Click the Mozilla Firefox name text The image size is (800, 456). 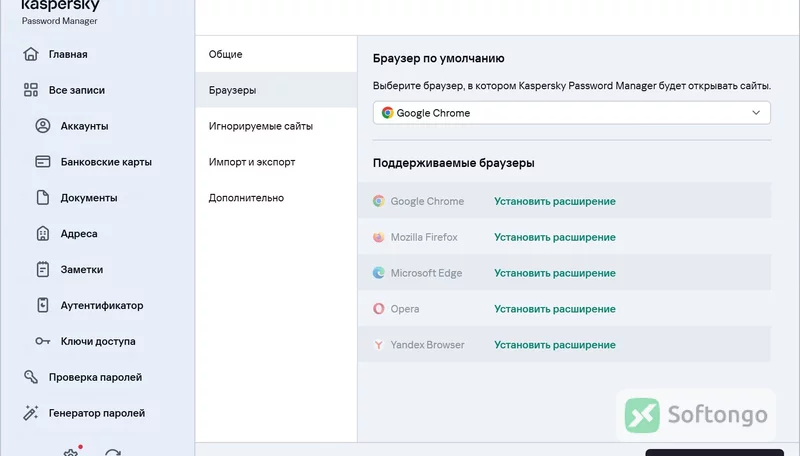tap(424, 237)
